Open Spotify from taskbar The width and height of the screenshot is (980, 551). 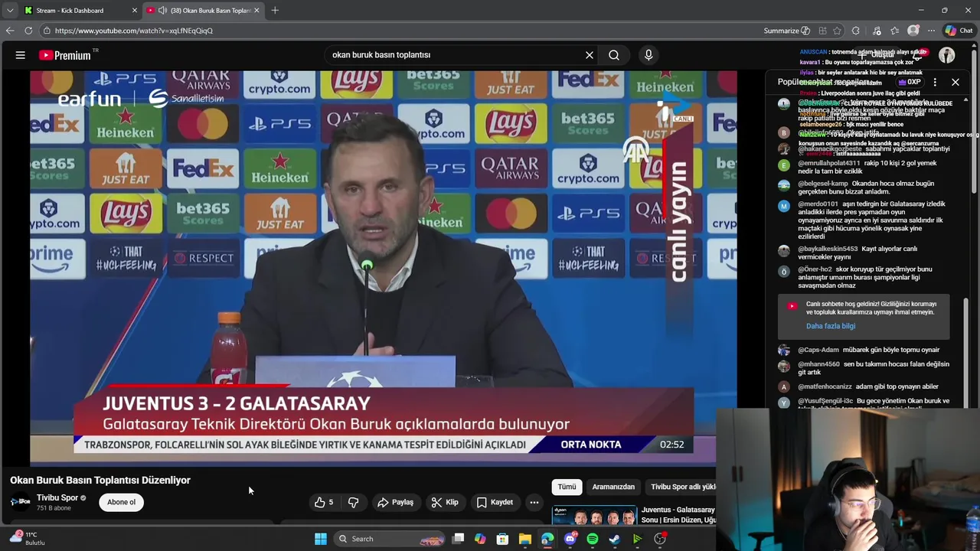(x=592, y=539)
